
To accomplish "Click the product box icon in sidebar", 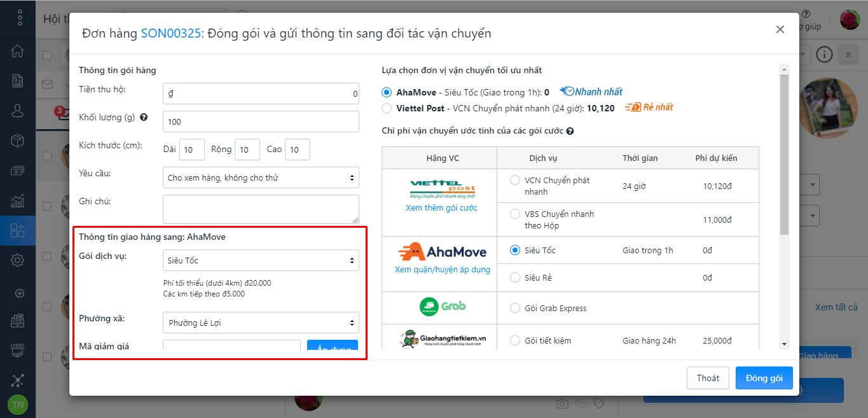I will pyautogui.click(x=18, y=141).
